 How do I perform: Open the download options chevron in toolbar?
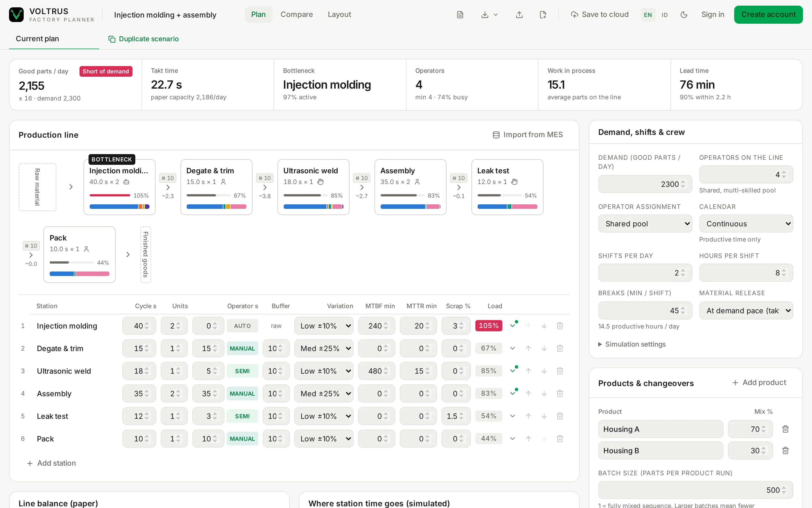pyautogui.click(x=496, y=15)
